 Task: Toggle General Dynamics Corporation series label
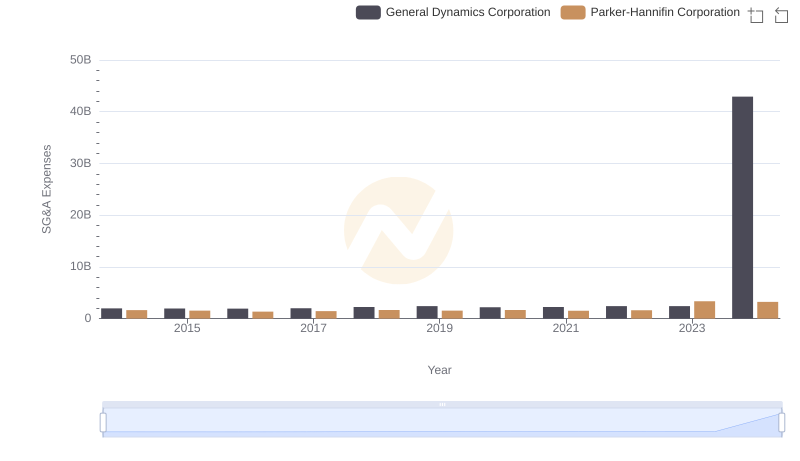[x=467, y=13]
